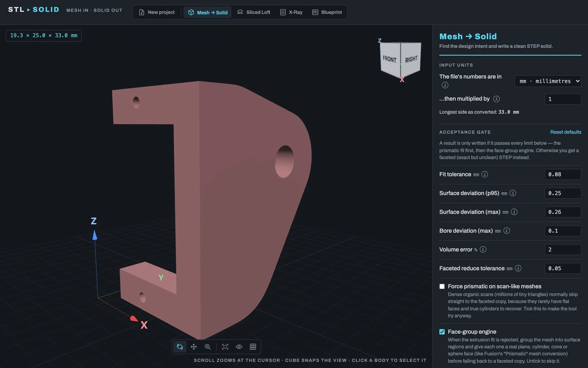Click info icon next to "then multiplied by"

pyautogui.click(x=496, y=99)
